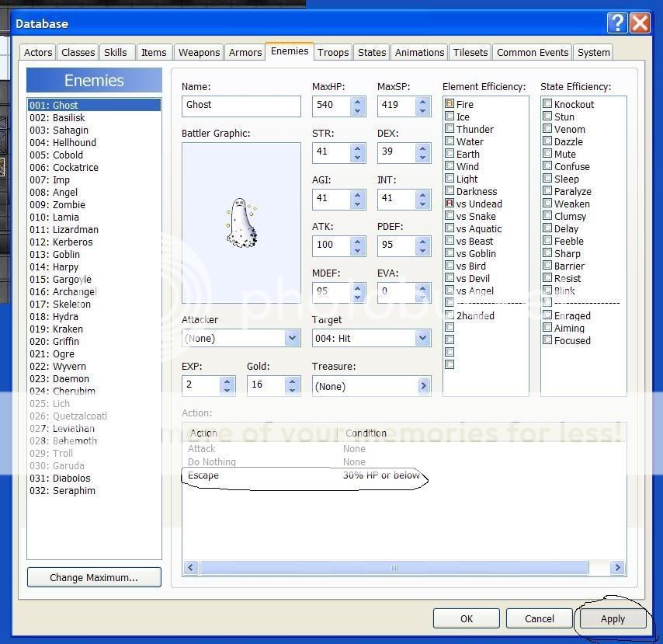
Task: Increase MaxHP using the up spinner arrow
Action: tap(357, 100)
